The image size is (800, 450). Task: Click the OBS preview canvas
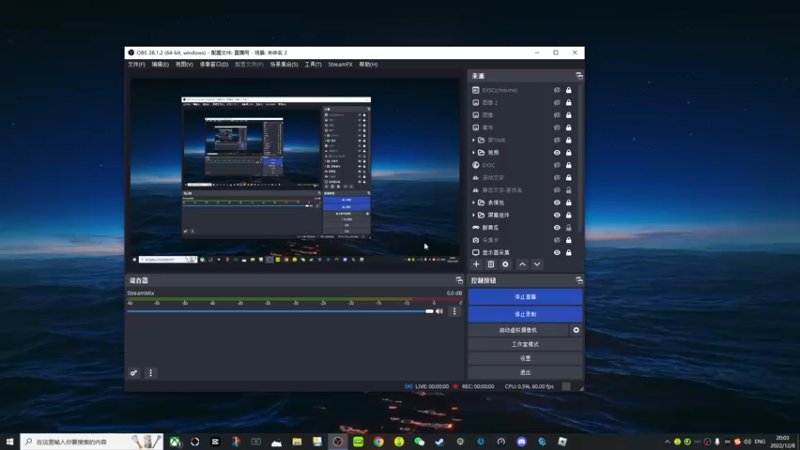(295, 171)
